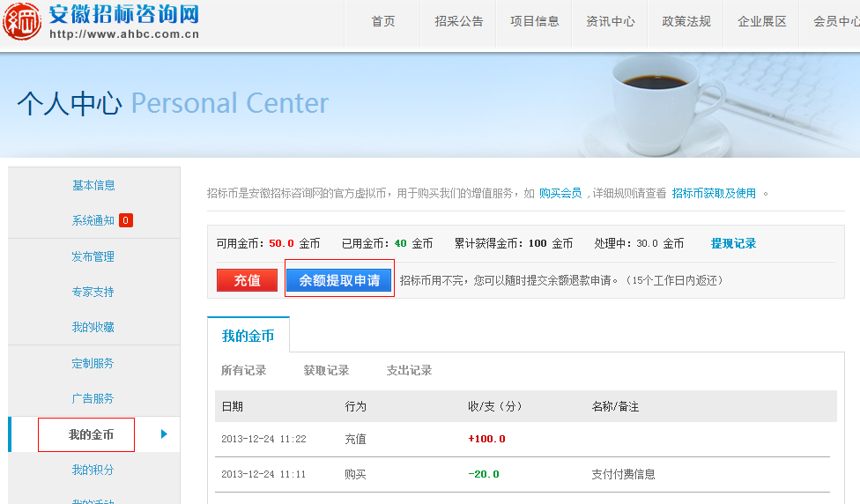Open 企业展区 navigation item
Screen dimensions: 860x504
[762, 22]
